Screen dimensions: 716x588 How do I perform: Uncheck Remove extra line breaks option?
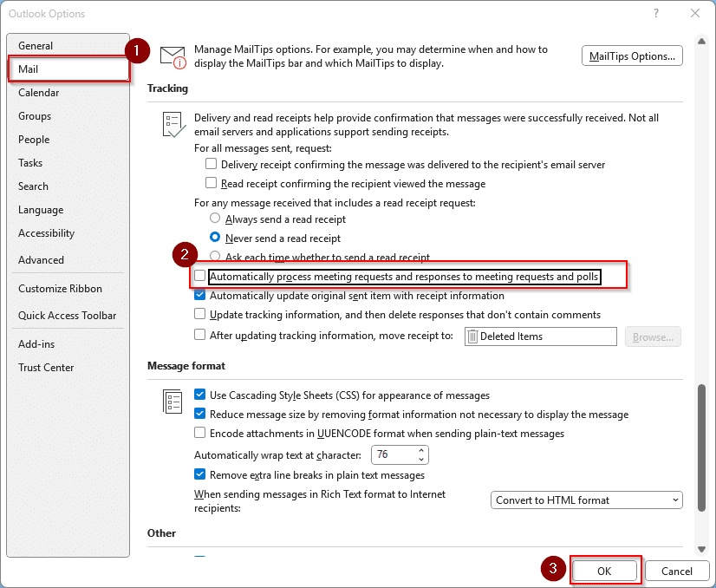[199, 474]
